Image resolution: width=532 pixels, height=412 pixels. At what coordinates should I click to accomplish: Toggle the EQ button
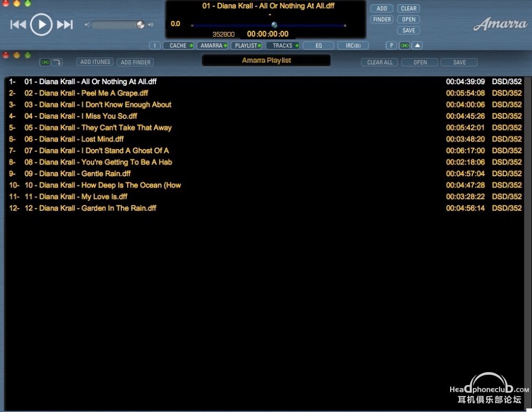pos(319,45)
